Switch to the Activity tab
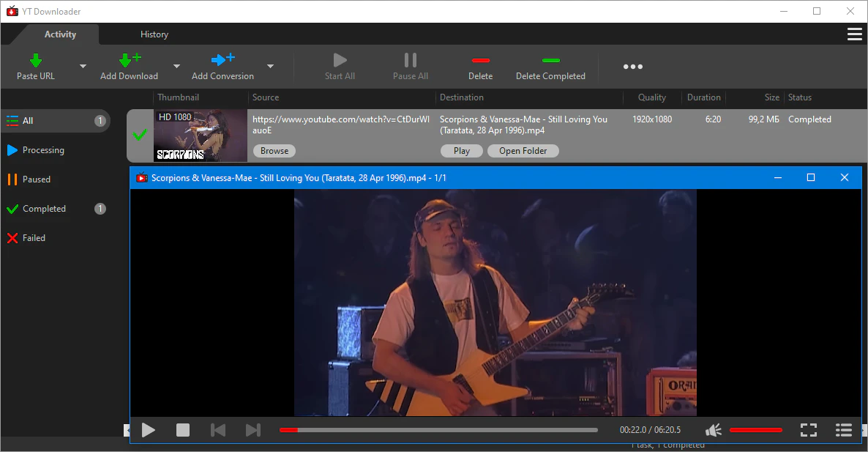This screenshot has height=452, width=868. pyautogui.click(x=60, y=34)
